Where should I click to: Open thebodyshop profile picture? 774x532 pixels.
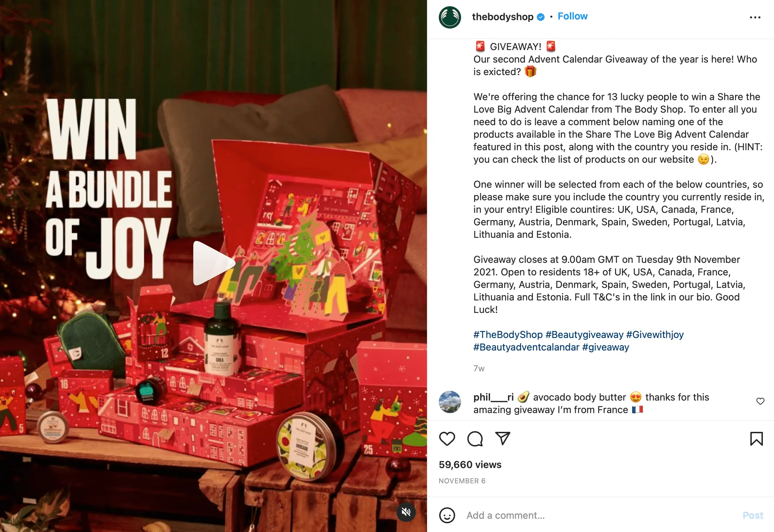(450, 17)
